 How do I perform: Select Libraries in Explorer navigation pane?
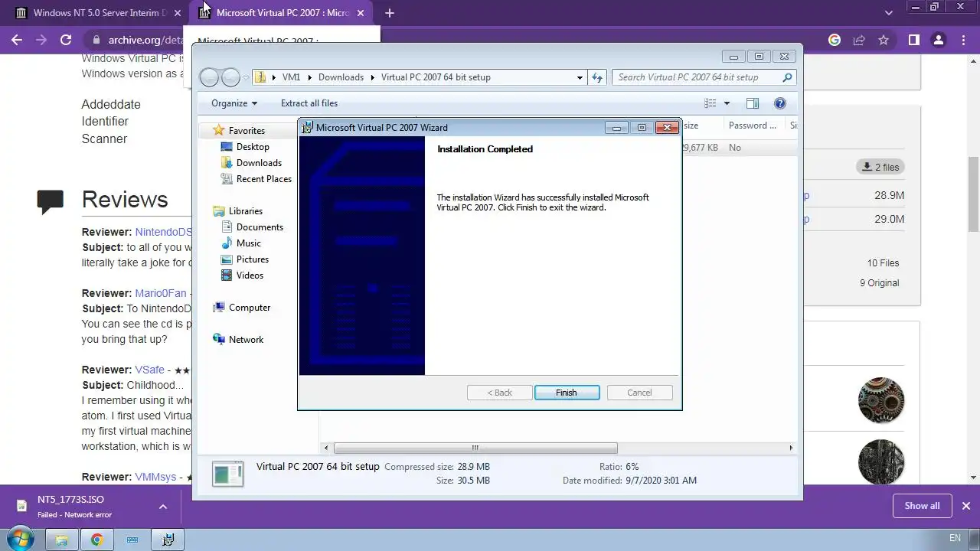245,211
